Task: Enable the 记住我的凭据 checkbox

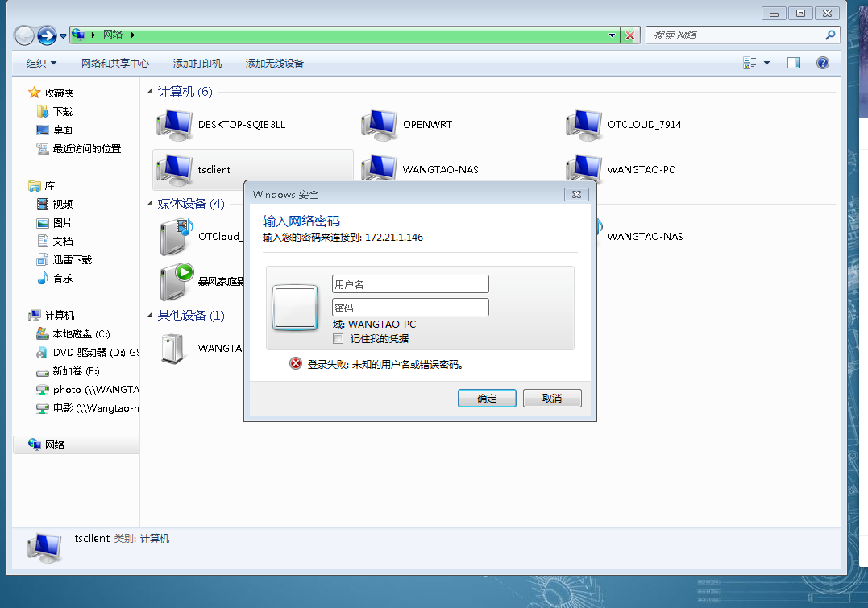Action: 338,339
